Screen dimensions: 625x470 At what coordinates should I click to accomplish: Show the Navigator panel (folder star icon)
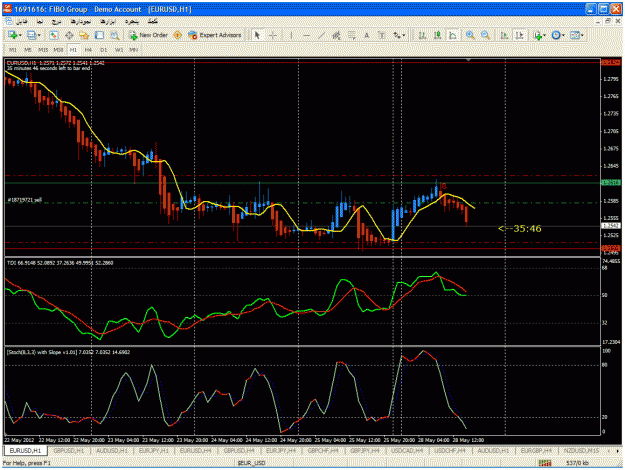(x=84, y=35)
